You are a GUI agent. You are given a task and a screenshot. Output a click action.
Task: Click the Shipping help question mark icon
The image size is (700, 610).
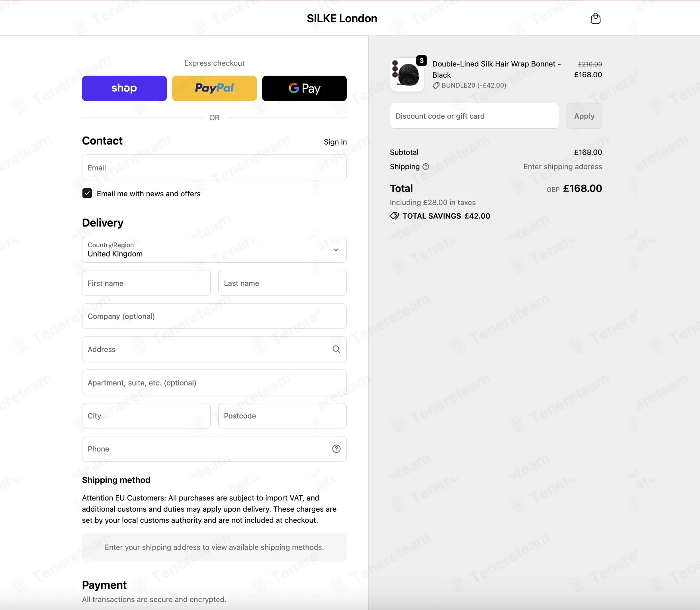(426, 166)
